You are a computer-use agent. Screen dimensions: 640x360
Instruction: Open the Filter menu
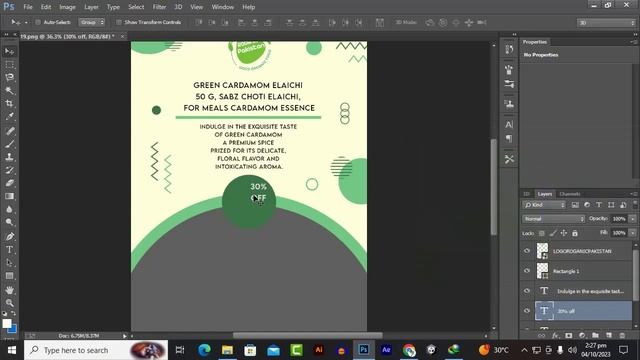coord(159,7)
